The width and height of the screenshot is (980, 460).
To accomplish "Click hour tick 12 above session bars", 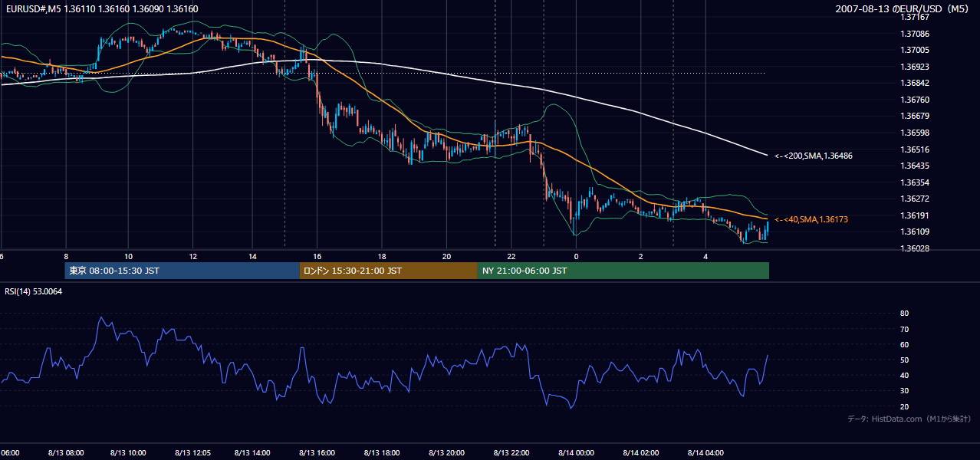I will (193, 256).
